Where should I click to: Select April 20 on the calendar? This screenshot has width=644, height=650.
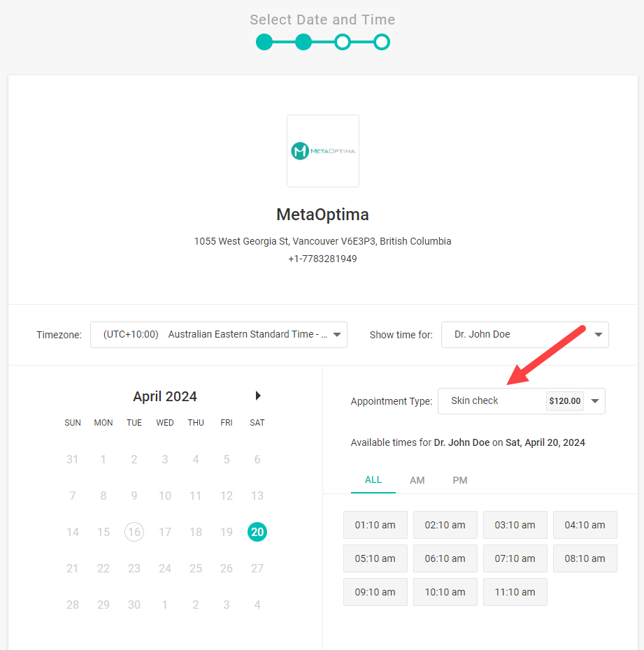[257, 532]
